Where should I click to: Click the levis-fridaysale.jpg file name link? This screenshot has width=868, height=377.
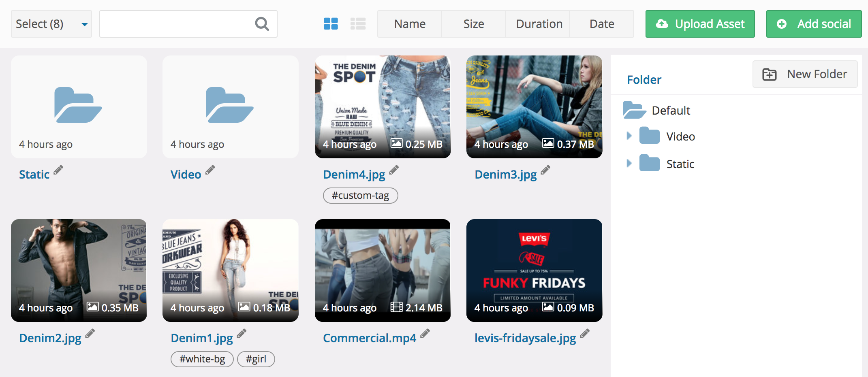tap(525, 338)
